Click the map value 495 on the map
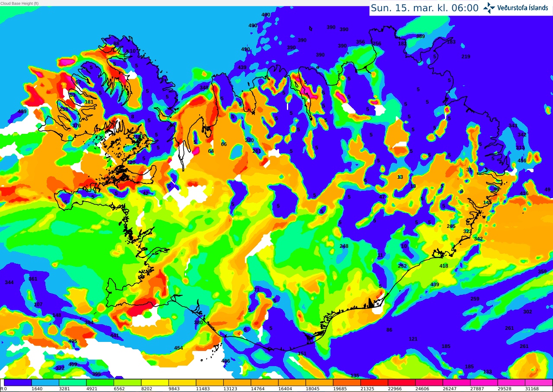The height and width of the screenshot is (392, 553). [73, 341]
